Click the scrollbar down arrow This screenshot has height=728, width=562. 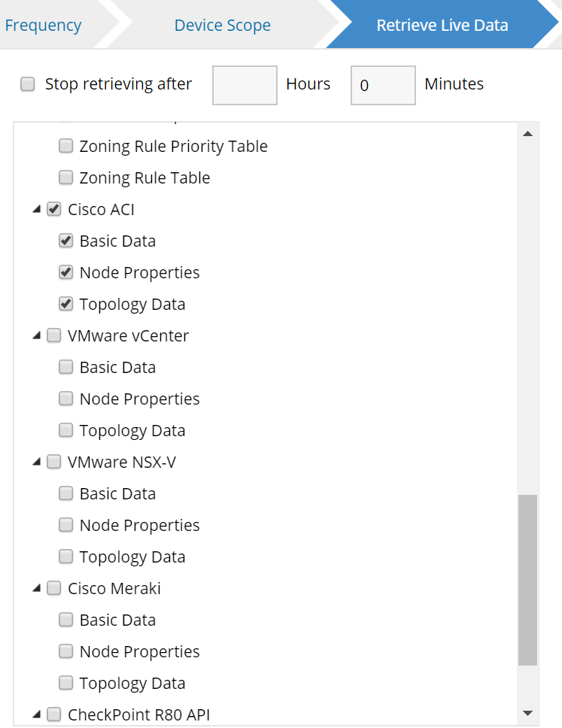tap(527, 713)
